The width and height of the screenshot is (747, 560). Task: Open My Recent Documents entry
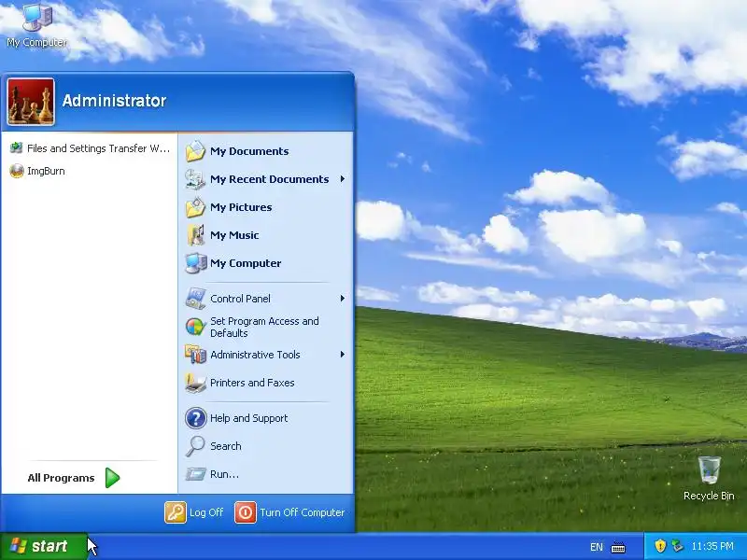tap(266, 179)
